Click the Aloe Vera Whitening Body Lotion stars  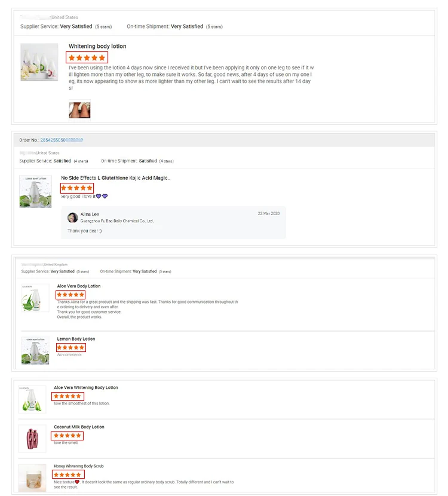pyautogui.click(x=67, y=396)
